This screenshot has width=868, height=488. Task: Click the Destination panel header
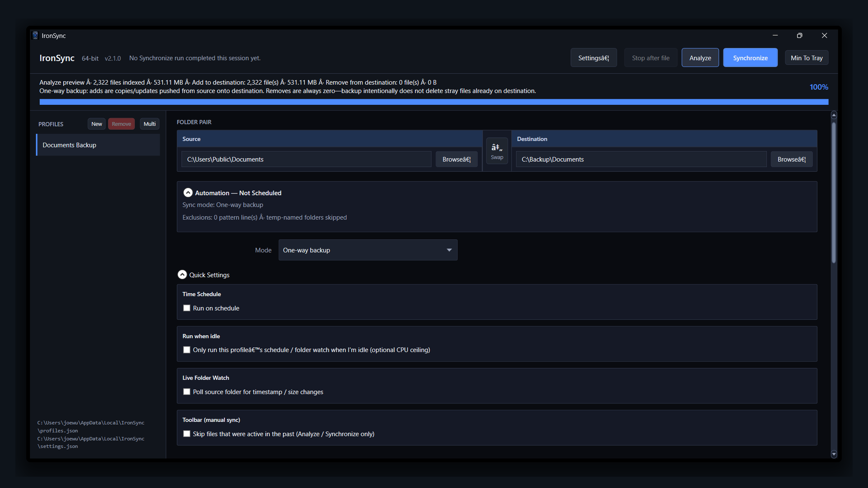[x=664, y=139]
